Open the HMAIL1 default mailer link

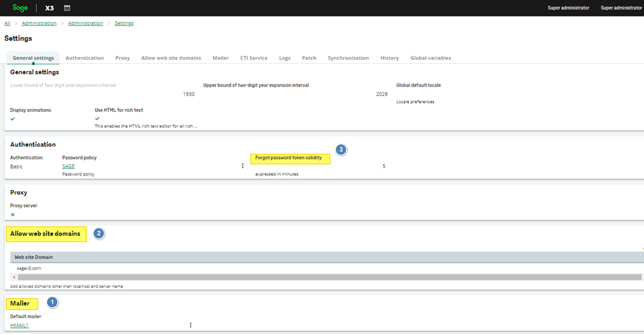point(19,325)
